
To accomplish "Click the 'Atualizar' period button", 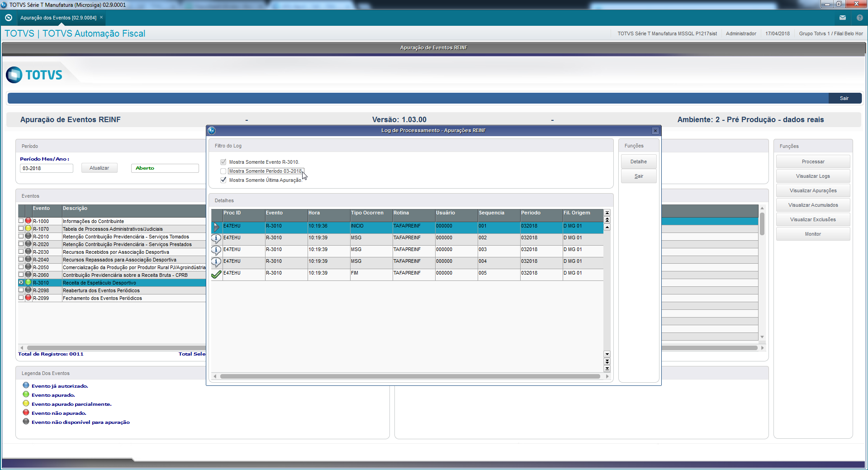I will [99, 168].
